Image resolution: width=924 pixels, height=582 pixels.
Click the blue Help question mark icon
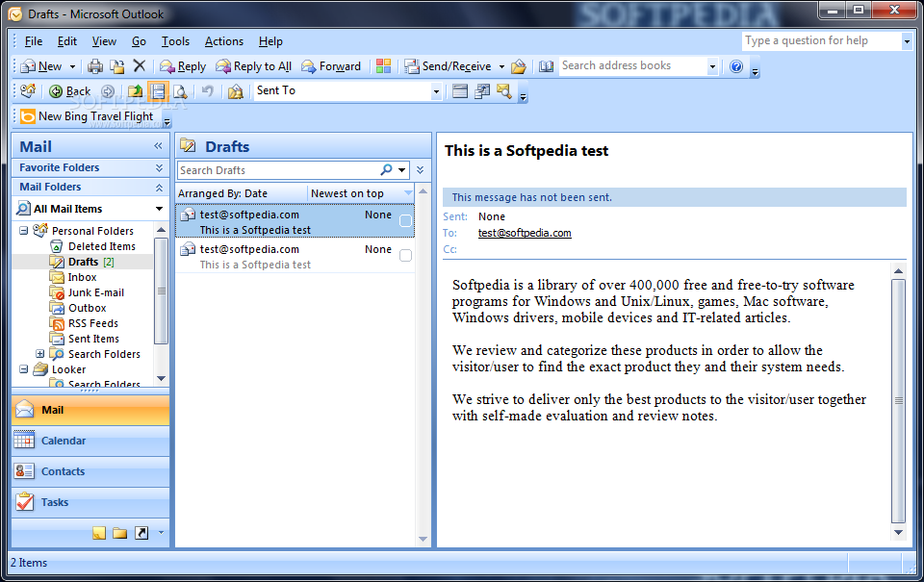(x=736, y=66)
